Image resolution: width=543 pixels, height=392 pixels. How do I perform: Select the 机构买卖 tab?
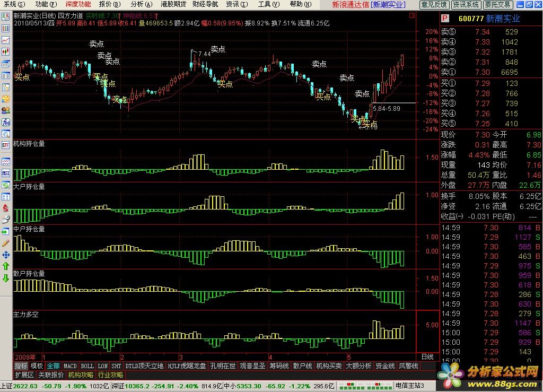[x=329, y=365]
